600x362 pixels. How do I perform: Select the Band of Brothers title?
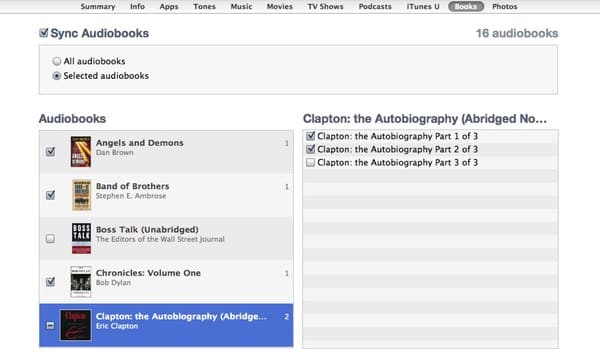[132, 186]
